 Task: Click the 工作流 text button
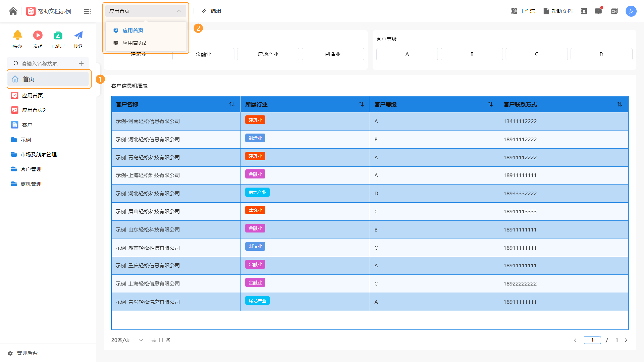tap(527, 11)
